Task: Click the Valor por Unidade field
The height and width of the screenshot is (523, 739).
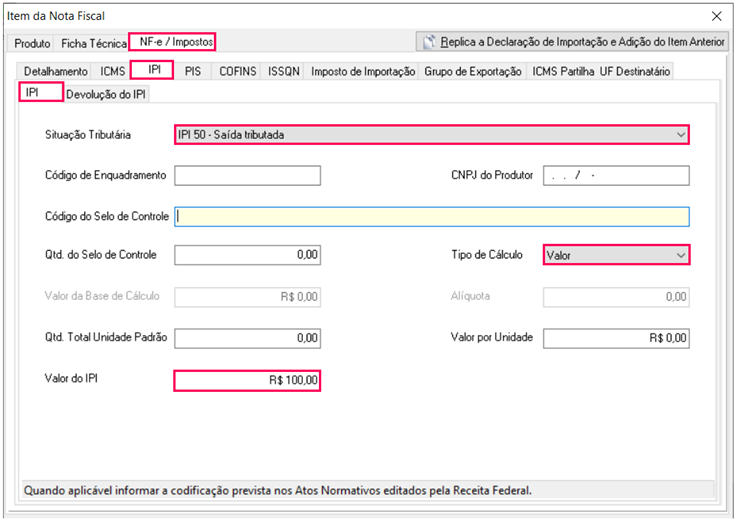Action: [x=616, y=338]
